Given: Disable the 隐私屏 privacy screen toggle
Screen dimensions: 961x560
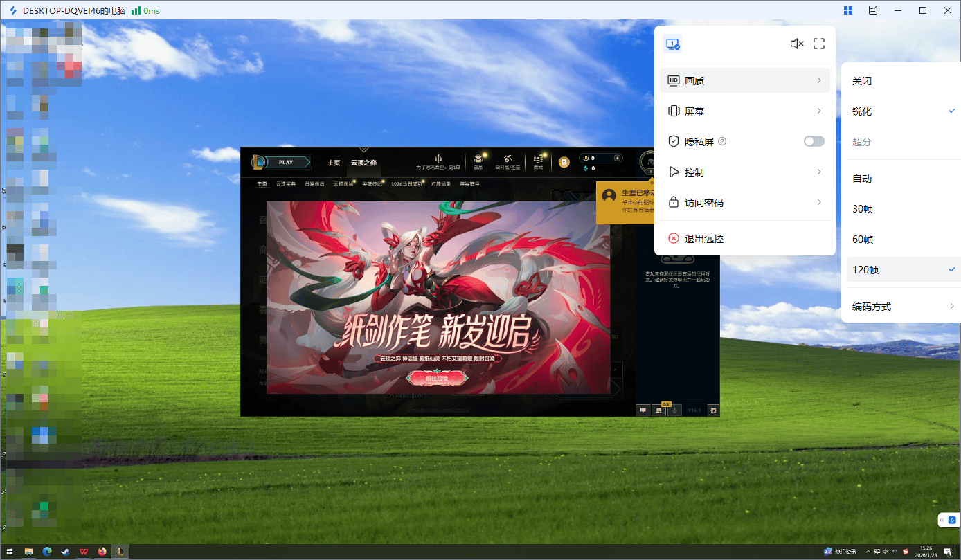Looking at the screenshot, I should point(814,141).
